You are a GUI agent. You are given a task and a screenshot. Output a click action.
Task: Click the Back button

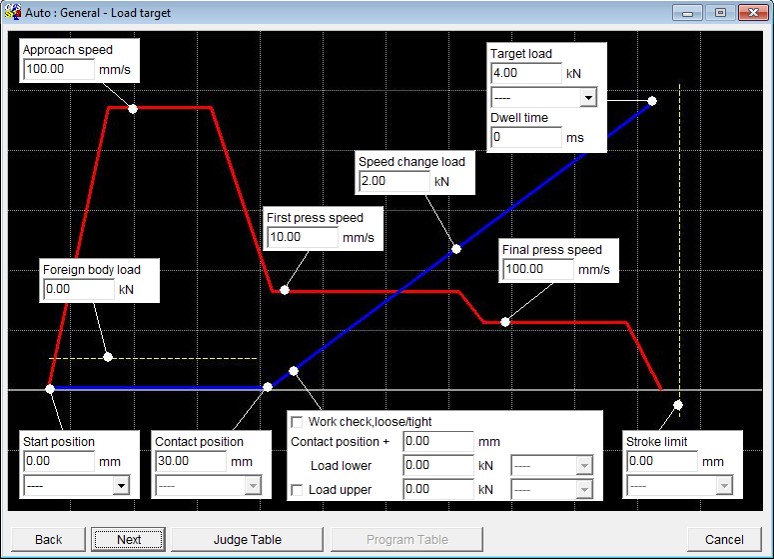click(x=48, y=539)
